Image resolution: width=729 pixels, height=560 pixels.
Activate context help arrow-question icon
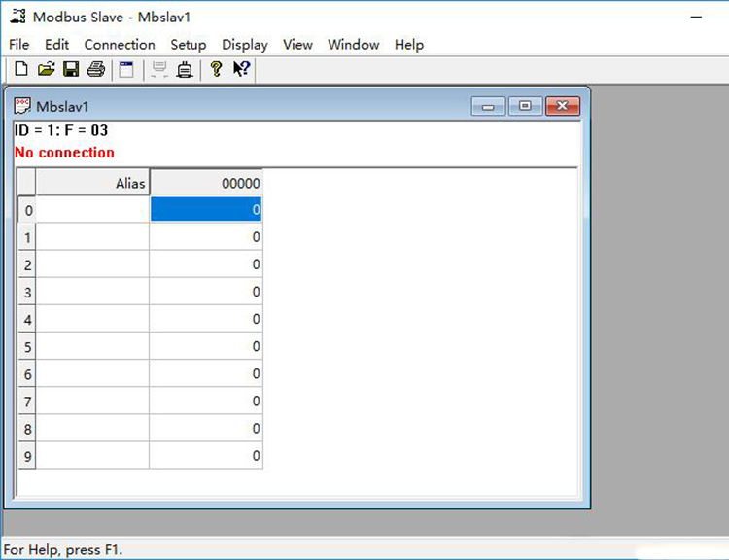click(241, 70)
